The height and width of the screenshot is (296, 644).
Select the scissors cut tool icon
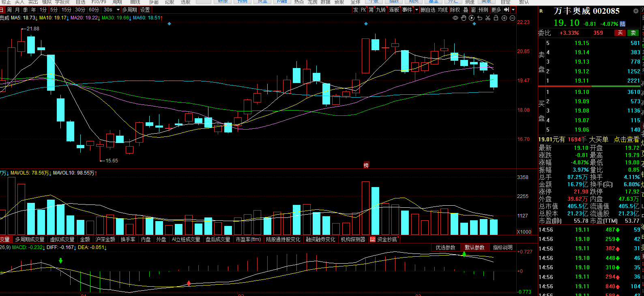(488, 18)
